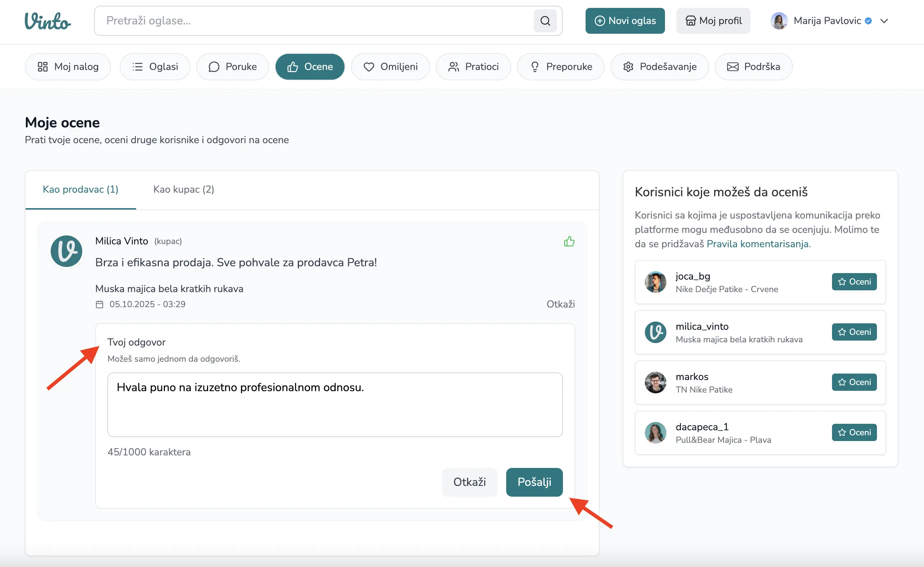Click the verified badge next to Marija Pavlovic
Image resolution: width=924 pixels, height=567 pixels.
[x=868, y=21]
